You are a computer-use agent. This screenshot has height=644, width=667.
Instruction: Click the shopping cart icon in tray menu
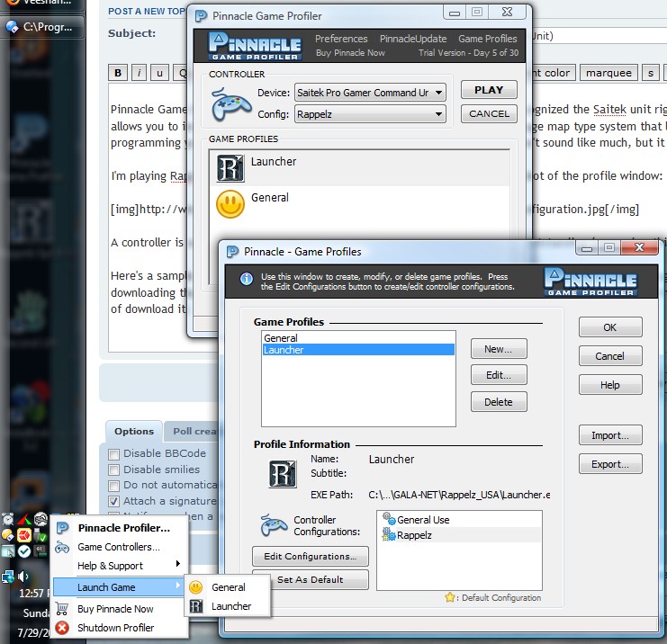coord(62,609)
